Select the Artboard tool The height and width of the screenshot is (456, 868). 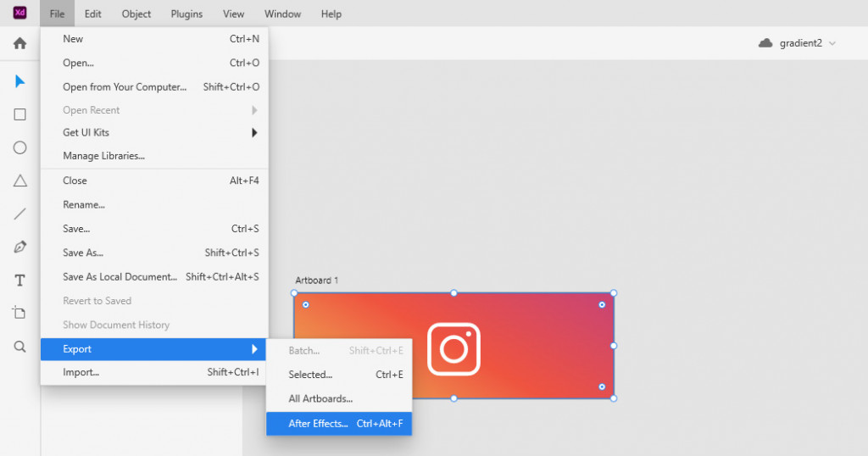19,313
